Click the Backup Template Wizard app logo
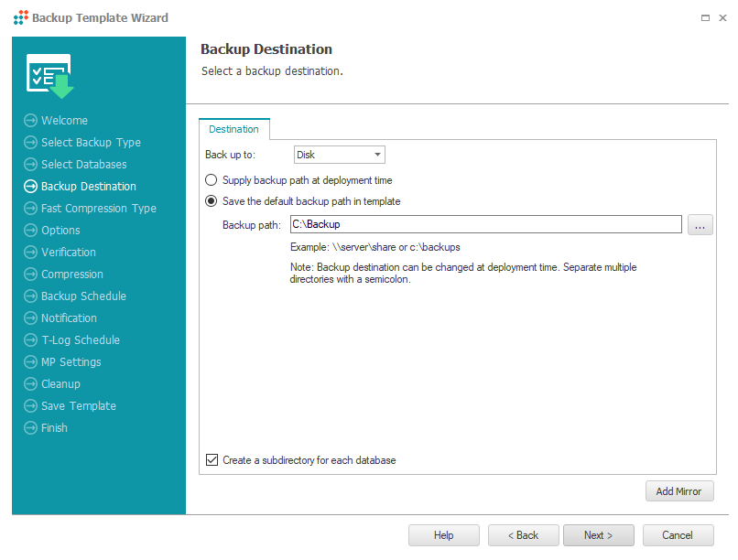The height and width of the screenshot is (560, 738). [21, 18]
